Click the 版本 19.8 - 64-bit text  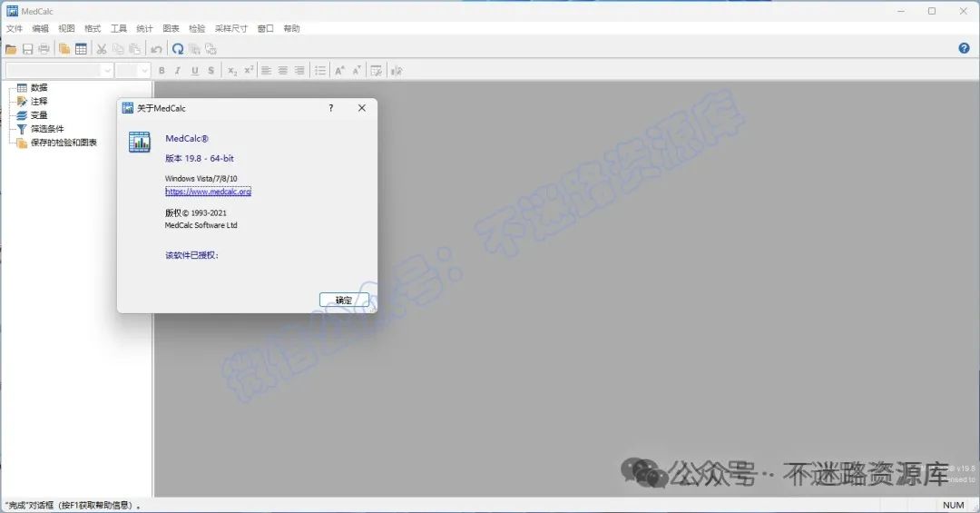[200, 158]
